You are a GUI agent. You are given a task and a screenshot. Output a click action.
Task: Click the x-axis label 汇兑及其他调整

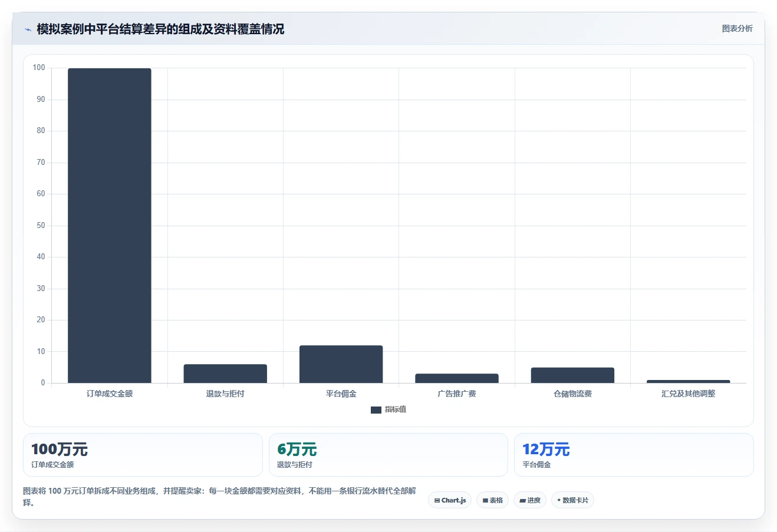coord(689,394)
